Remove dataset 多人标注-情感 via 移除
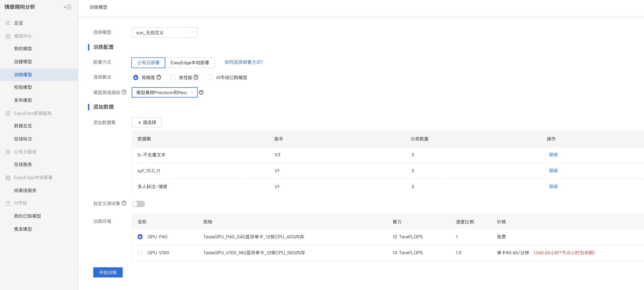Image resolution: width=644 pixels, height=290 pixels. coord(553,186)
